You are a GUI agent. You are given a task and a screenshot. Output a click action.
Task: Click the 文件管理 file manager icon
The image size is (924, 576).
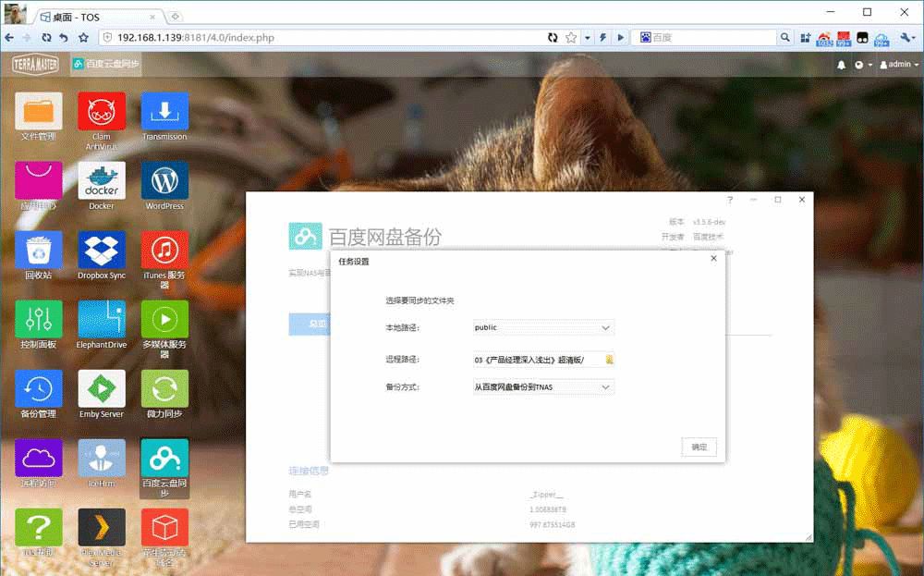point(39,112)
